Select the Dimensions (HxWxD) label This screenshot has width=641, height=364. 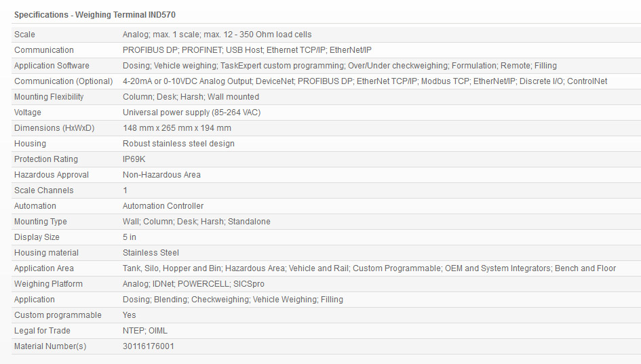(54, 128)
